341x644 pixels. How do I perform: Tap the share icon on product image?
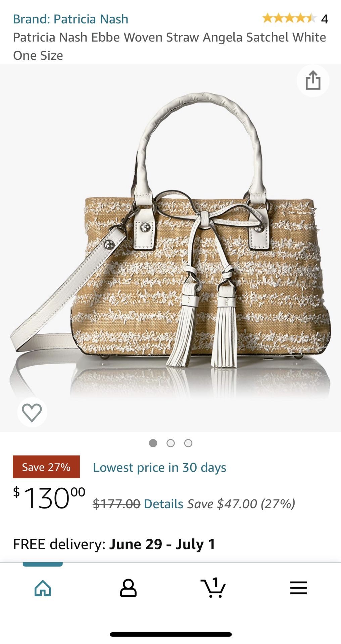point(313,80)
